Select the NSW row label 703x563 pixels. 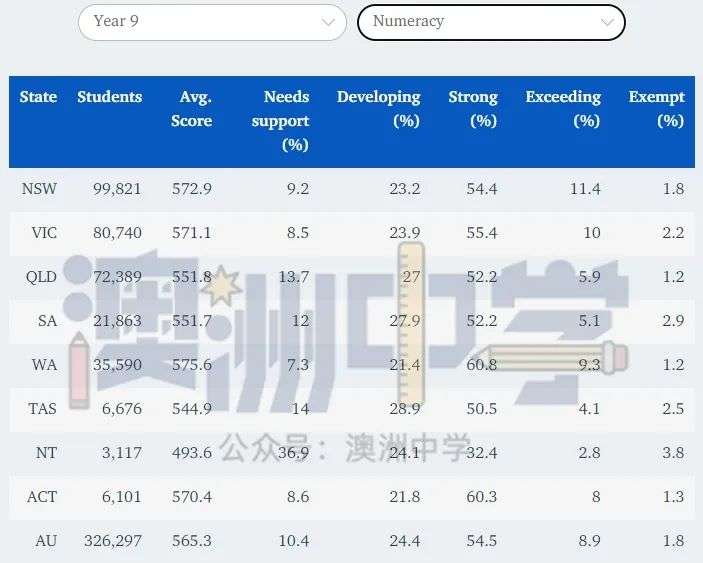39,189
